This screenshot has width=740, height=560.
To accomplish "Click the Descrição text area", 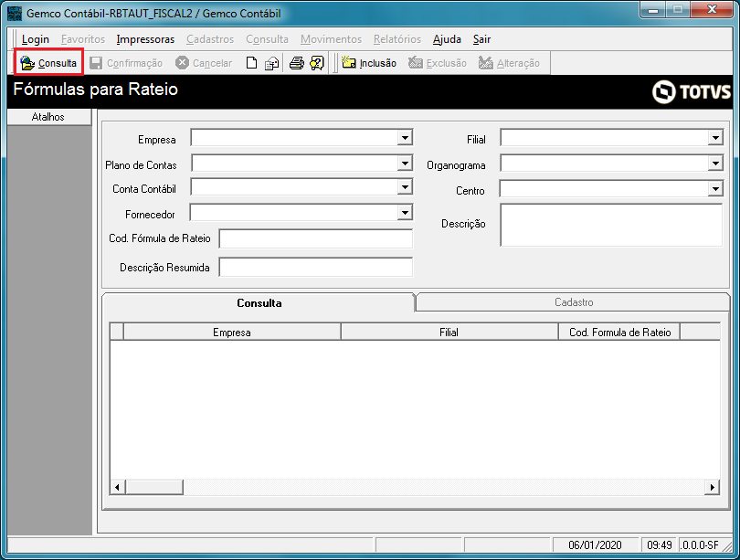I will click(x=611, y=225).
